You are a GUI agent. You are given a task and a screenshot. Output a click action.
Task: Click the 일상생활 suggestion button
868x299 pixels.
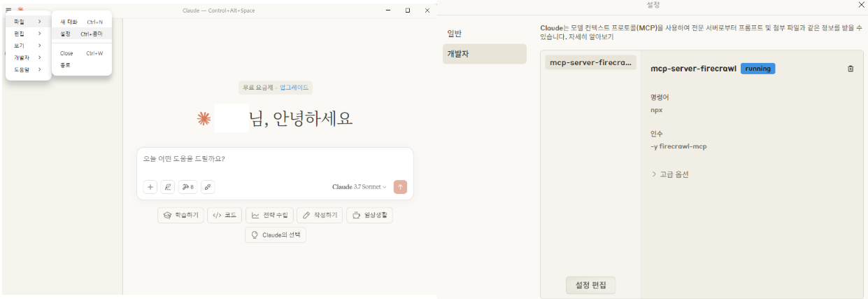369,215
